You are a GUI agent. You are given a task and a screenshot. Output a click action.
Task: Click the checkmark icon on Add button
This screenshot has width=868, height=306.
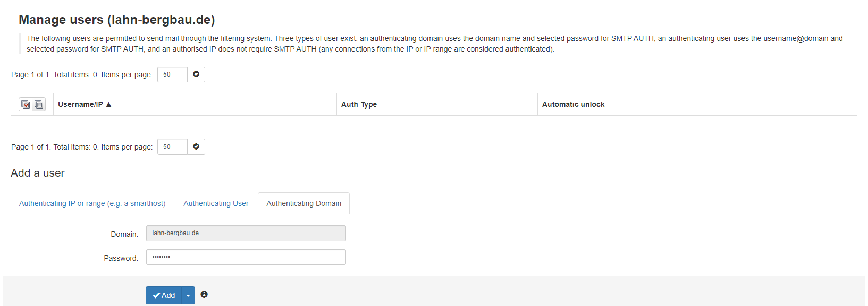(156, 295)
